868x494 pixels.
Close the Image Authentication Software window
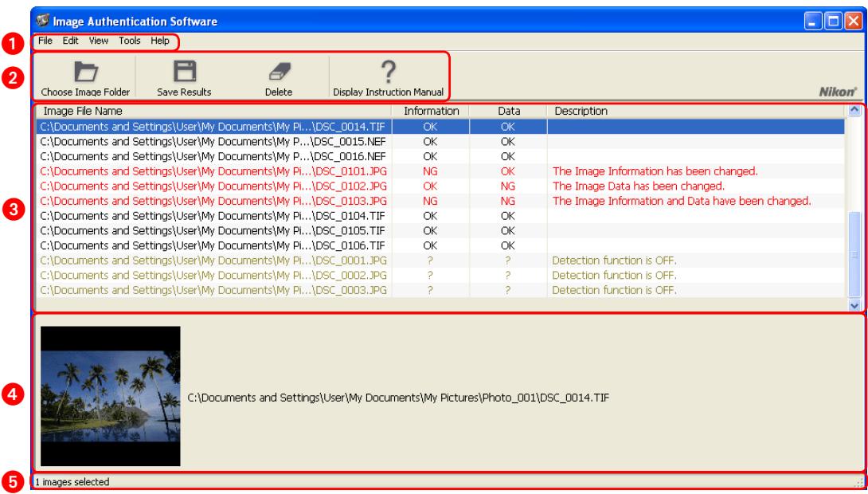point(853,22)
